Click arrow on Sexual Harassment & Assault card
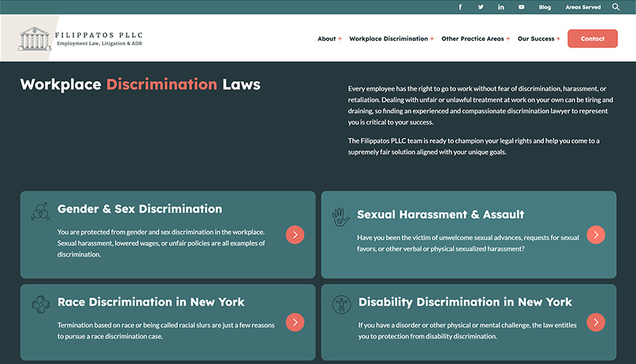This screenshot has width=636, height=364. point(596,235)
